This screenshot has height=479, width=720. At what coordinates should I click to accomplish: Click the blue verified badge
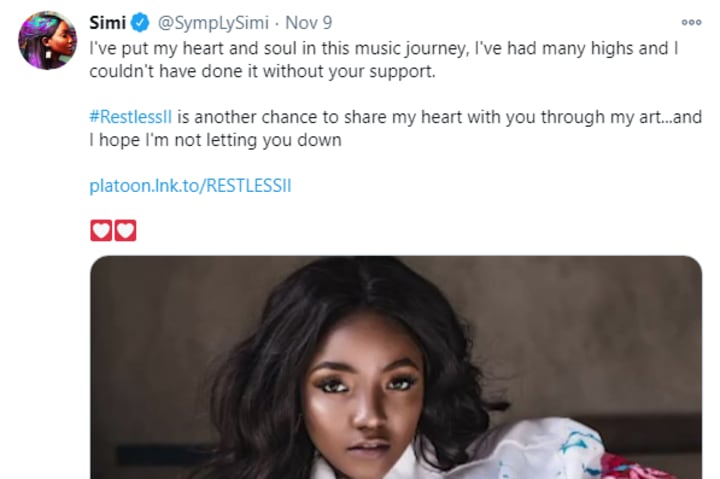pyautogui.click(x=140, y=22)
